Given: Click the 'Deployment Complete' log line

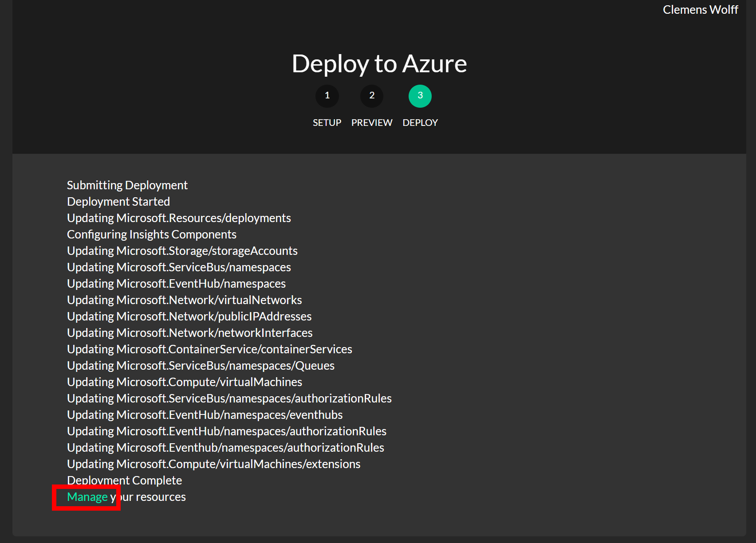Looking at the screenshot, I should coord(125,480).
